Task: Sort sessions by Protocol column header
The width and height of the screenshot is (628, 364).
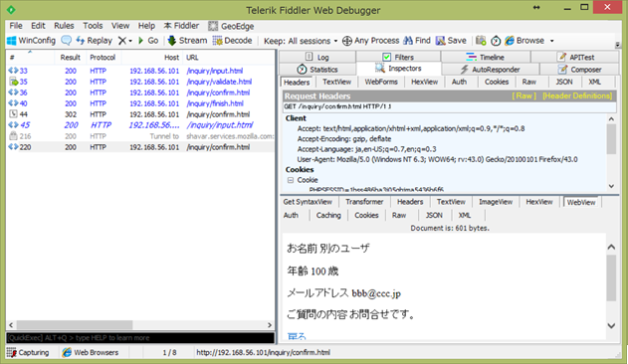Action: click(x=103, y=58)
